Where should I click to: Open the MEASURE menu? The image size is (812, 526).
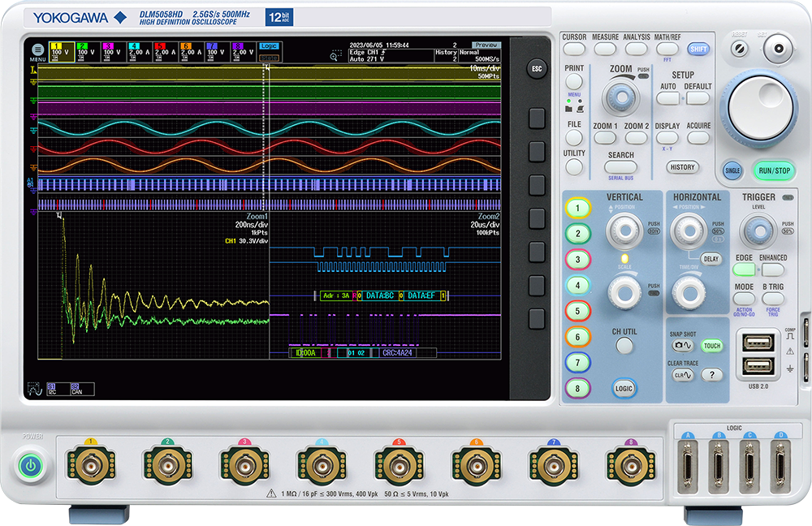pos(605,48)
